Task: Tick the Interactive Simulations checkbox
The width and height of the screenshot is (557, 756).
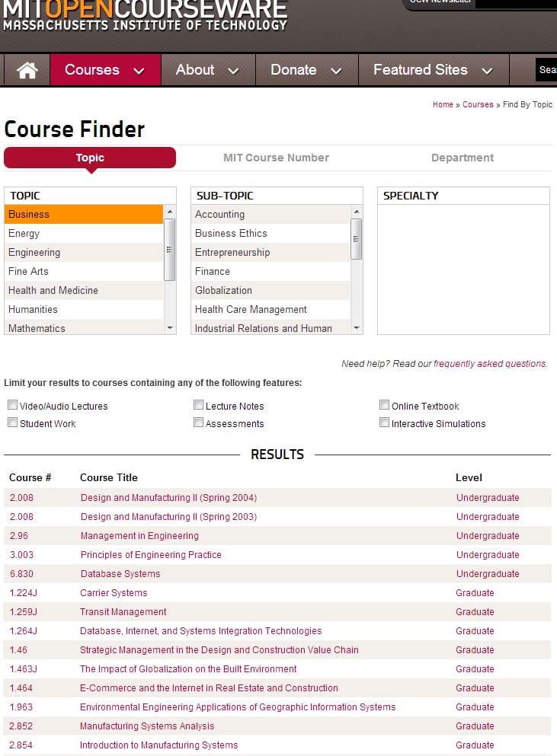Action: coord(384,423)
